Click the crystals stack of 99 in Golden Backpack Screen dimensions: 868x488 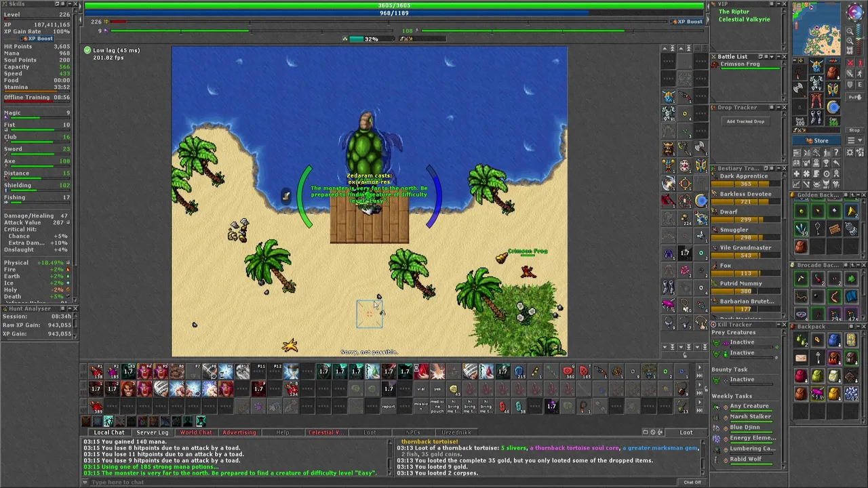(x=801, y=228)
